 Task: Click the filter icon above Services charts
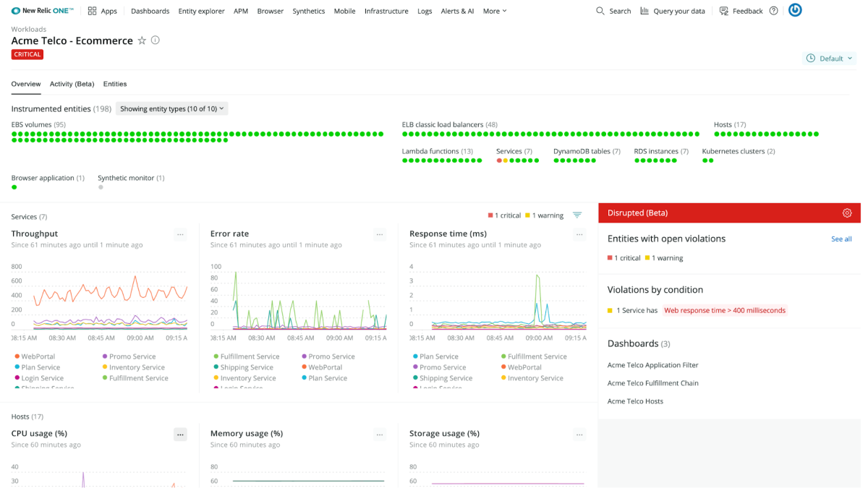click(577, 215)
